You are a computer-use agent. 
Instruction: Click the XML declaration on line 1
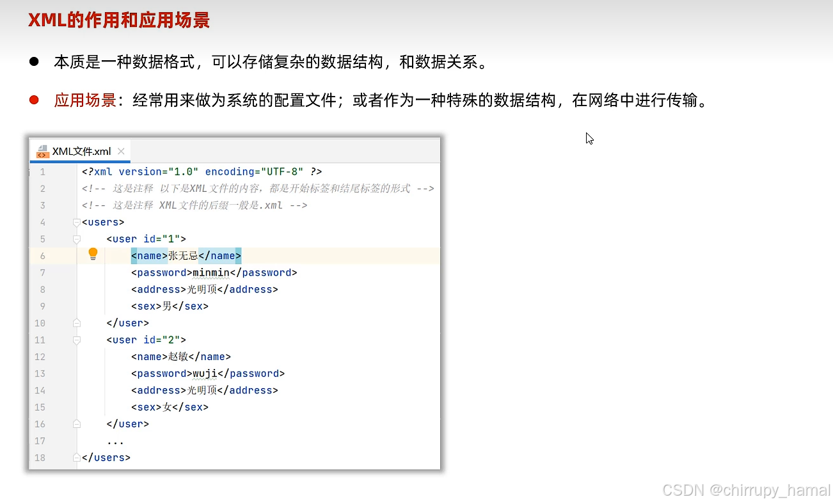point(202,171)
